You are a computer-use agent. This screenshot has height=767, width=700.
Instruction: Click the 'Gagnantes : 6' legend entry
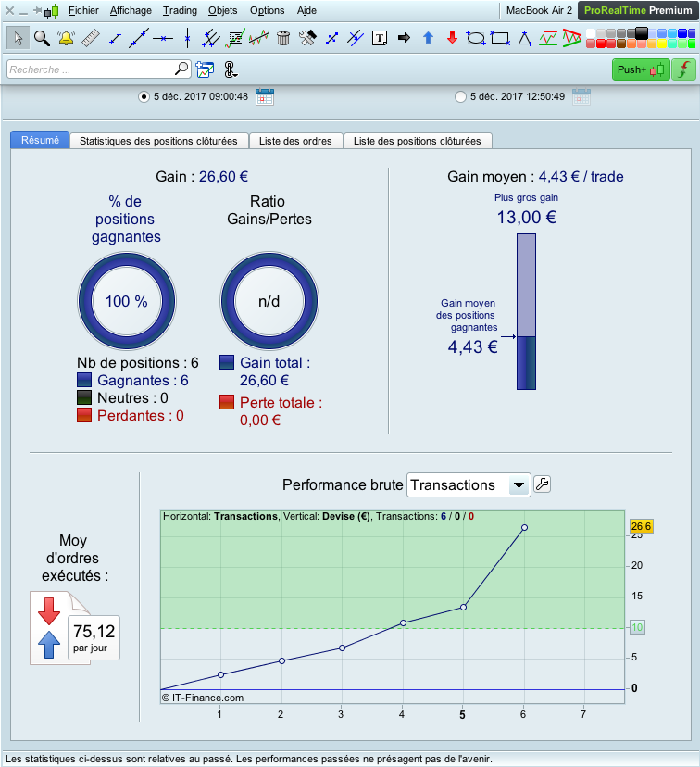132,380
